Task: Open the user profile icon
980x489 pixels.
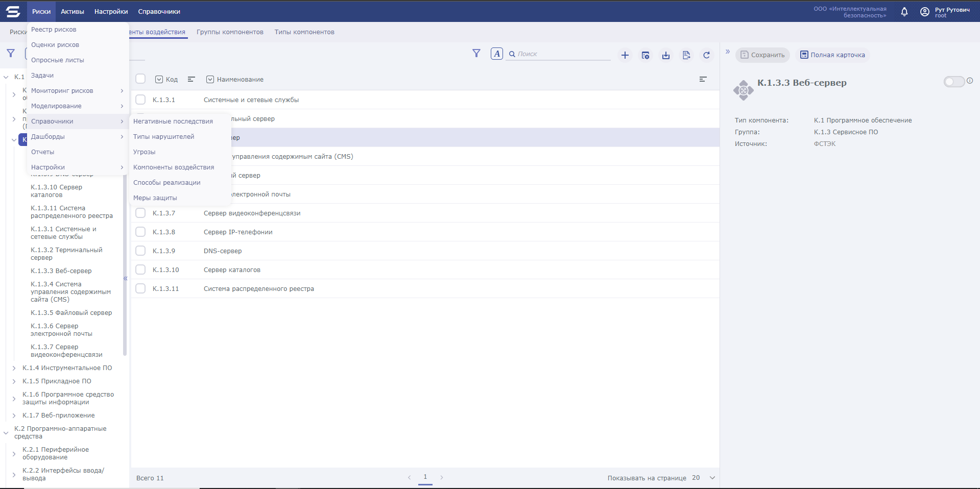Action: click(925, 12)
